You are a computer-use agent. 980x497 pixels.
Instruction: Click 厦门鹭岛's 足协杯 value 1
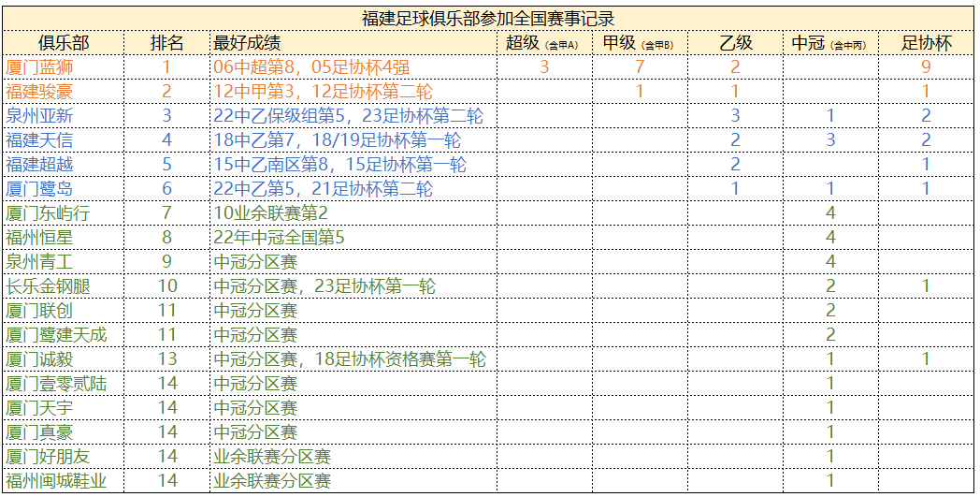926,188
